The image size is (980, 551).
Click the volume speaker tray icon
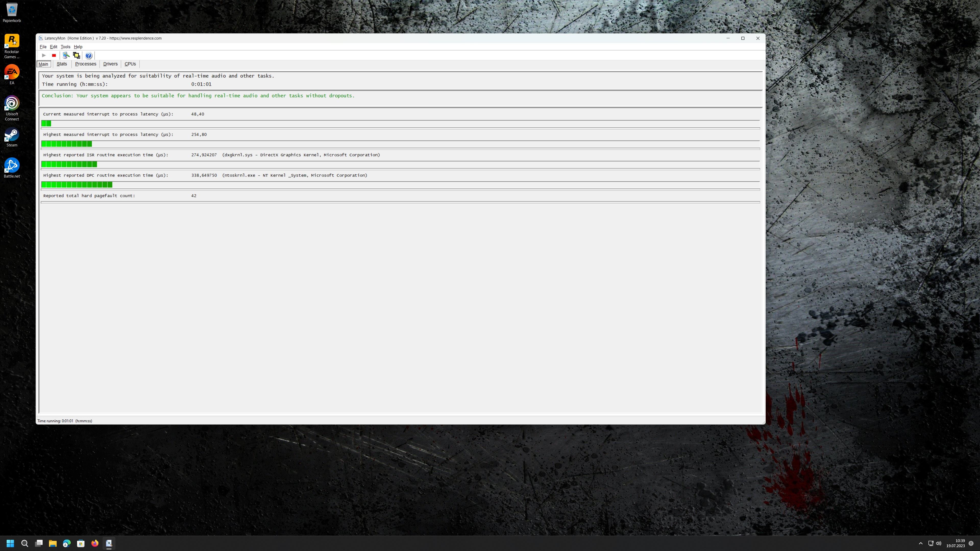pos(939,543)
